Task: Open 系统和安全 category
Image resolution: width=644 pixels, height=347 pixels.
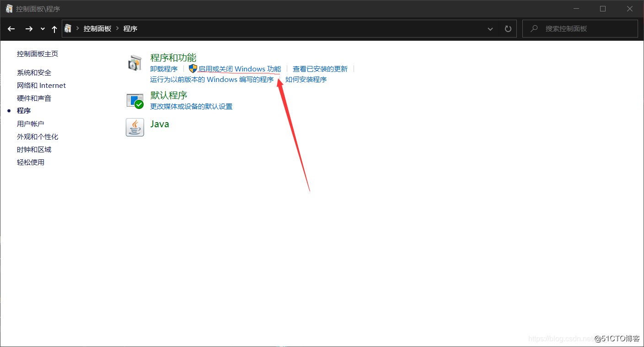Action: pos(34,72)
